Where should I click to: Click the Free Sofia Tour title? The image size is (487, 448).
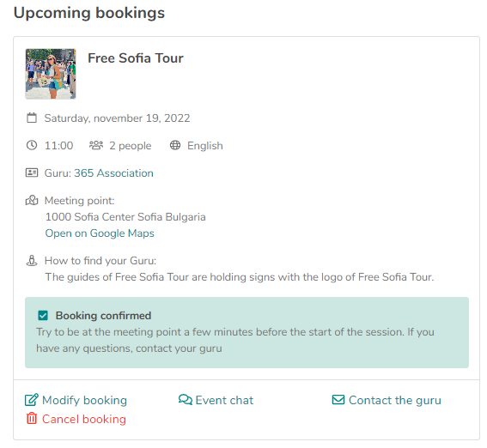pos(136,58)
